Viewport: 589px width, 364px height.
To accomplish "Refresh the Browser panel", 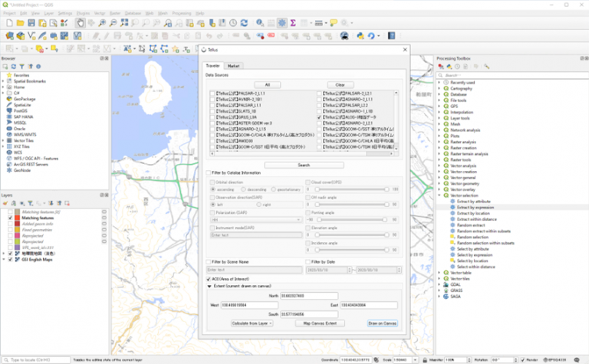I will (x=14, y=67).
